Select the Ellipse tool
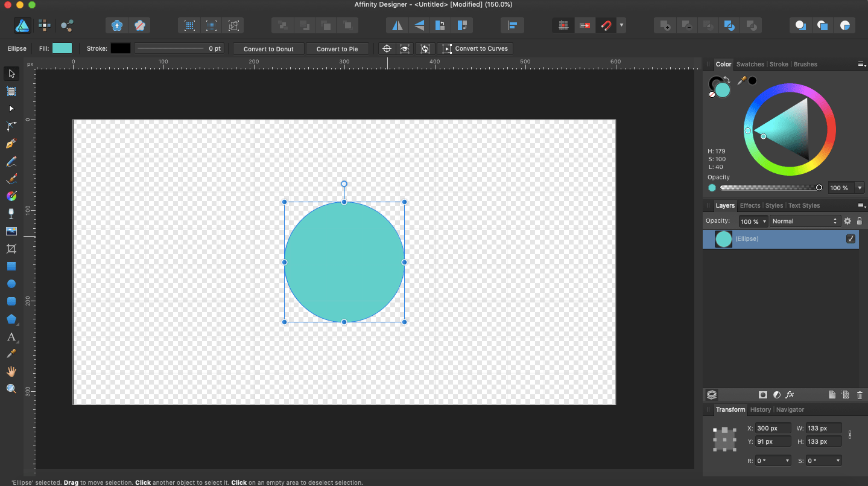868x486 pixels. coord(11,284)
